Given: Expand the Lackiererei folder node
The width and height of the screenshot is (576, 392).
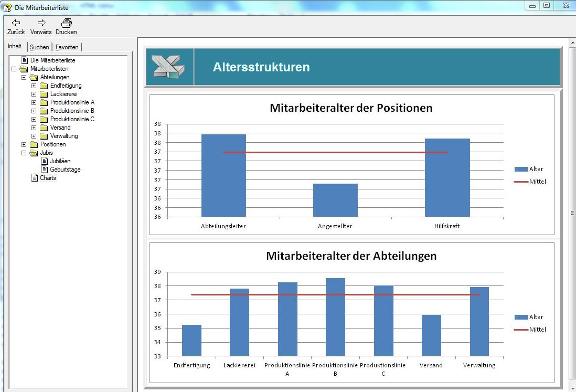Looking at the screenshot, I should coord(34,94).
